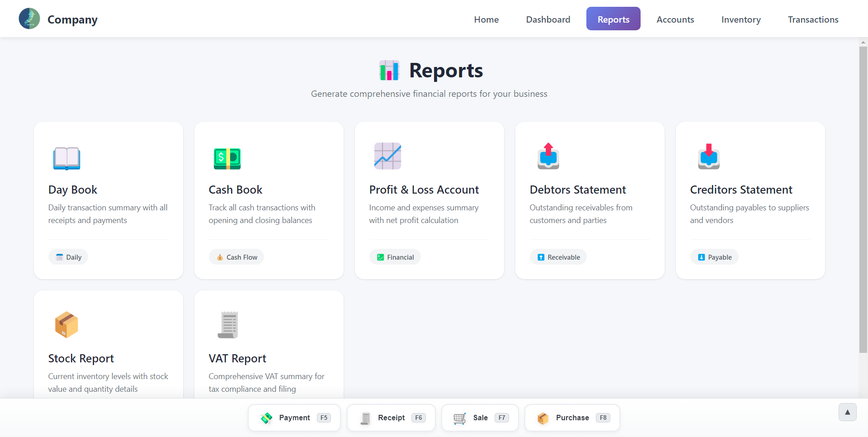The height and width of the screenshot is (437, 868).
Task: Click the down arrow icon in Payable tag
Action: (x=701, y=257)
